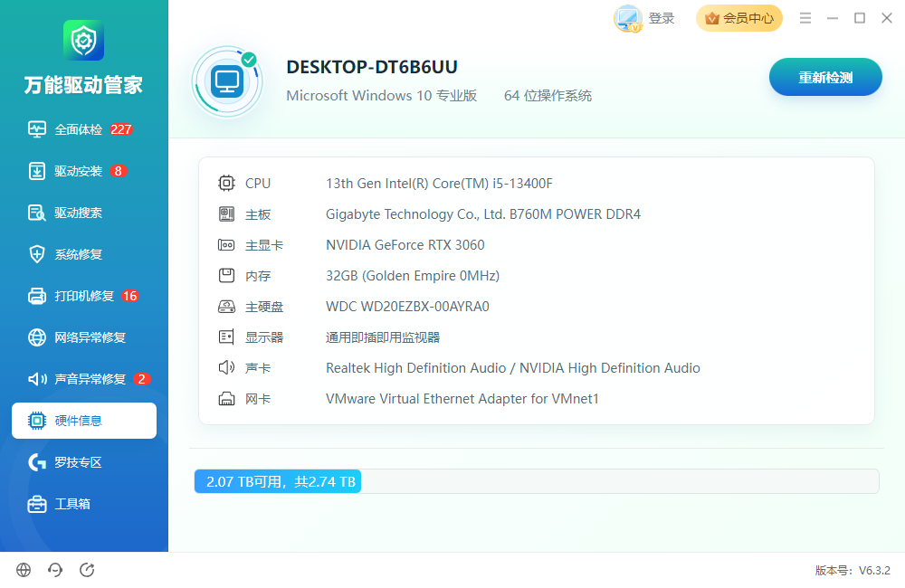Click the version number V6.3.2
This screenshot has width=905, height=588.
[874, 570]
